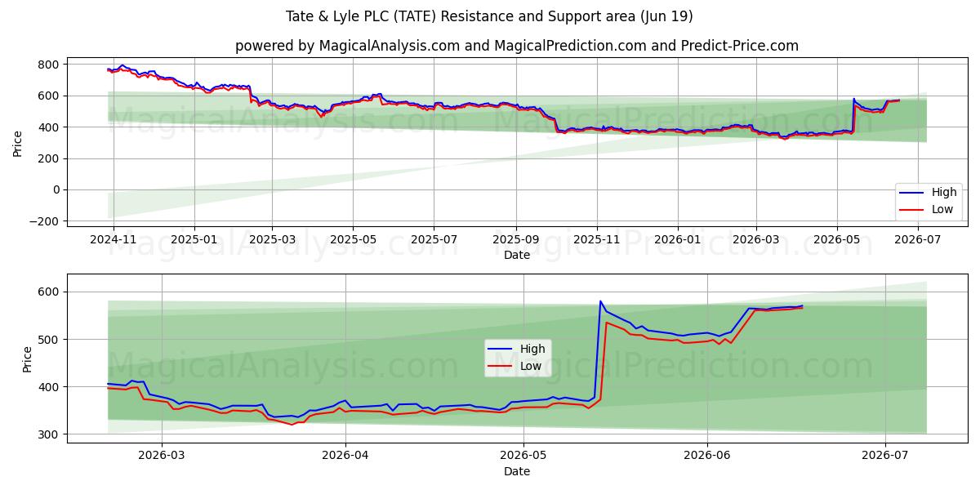The image size is (980, 490).
Task: Click the '2026-05' tick in the top chart
Action: (x=836, y=238)
